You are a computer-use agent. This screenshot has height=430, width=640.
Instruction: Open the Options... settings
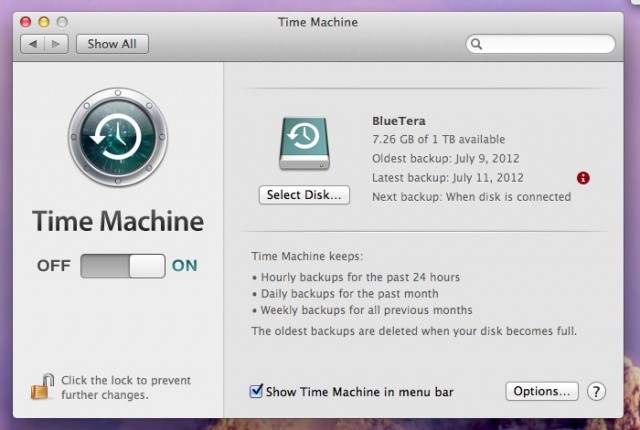click(541, 391)
